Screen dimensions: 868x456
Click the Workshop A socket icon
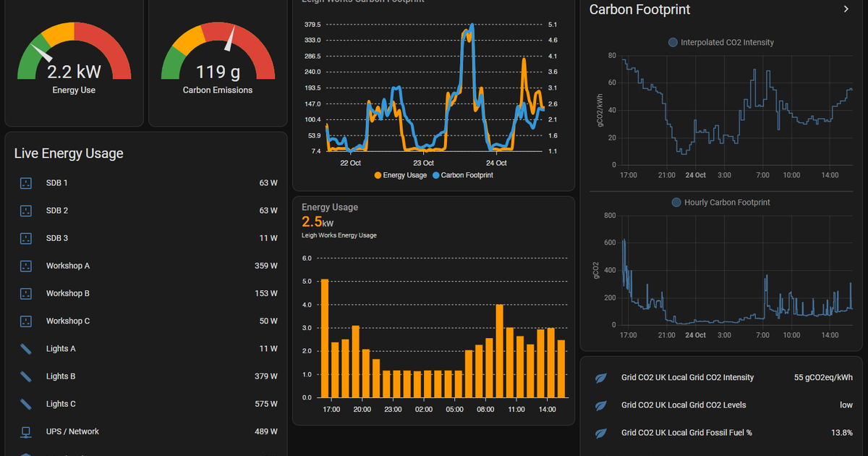pyautogui.click(x=26, y=266)
